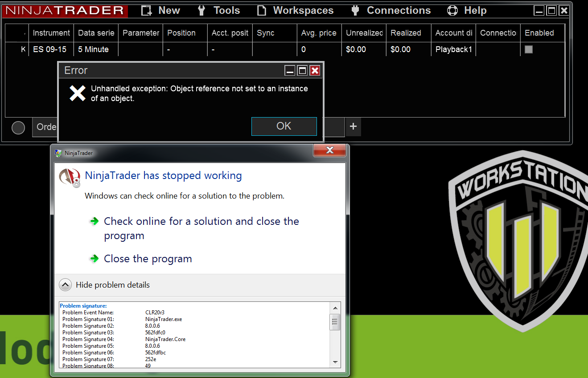Click the 'Unhandled exception' error message text
The image size is (588, 378).
point(199,93)
